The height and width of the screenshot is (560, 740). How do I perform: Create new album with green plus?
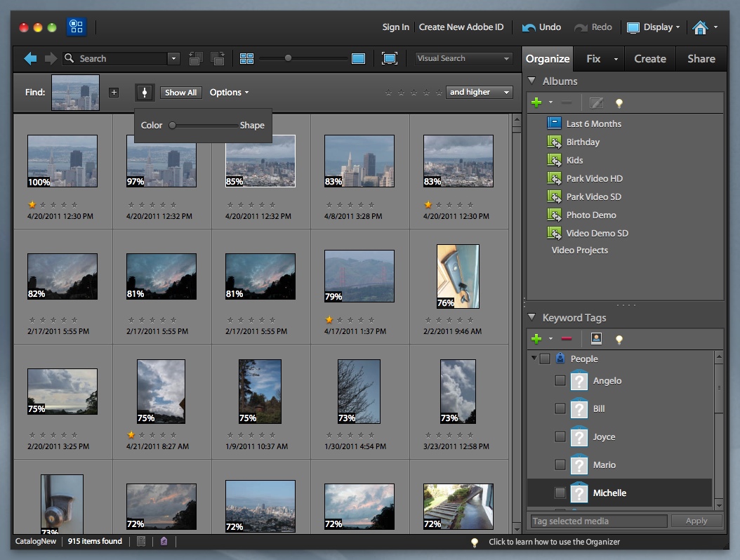pos(537,103)
